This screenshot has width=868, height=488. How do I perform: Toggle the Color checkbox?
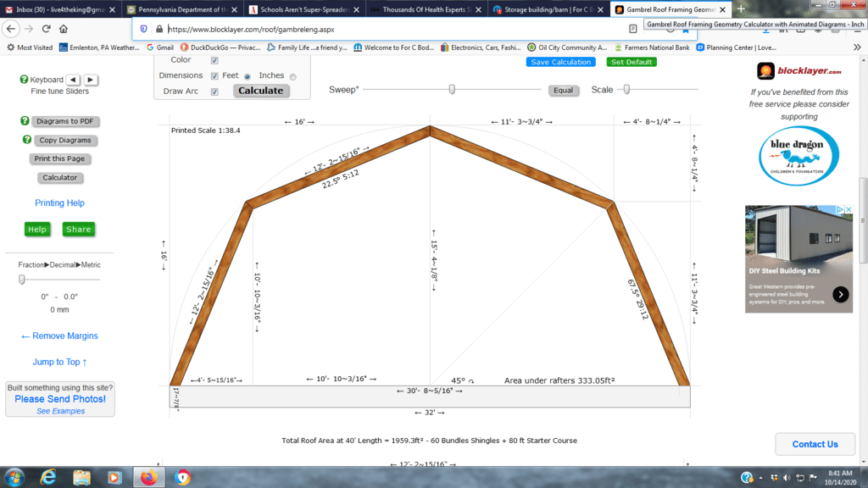click(214, 60)
